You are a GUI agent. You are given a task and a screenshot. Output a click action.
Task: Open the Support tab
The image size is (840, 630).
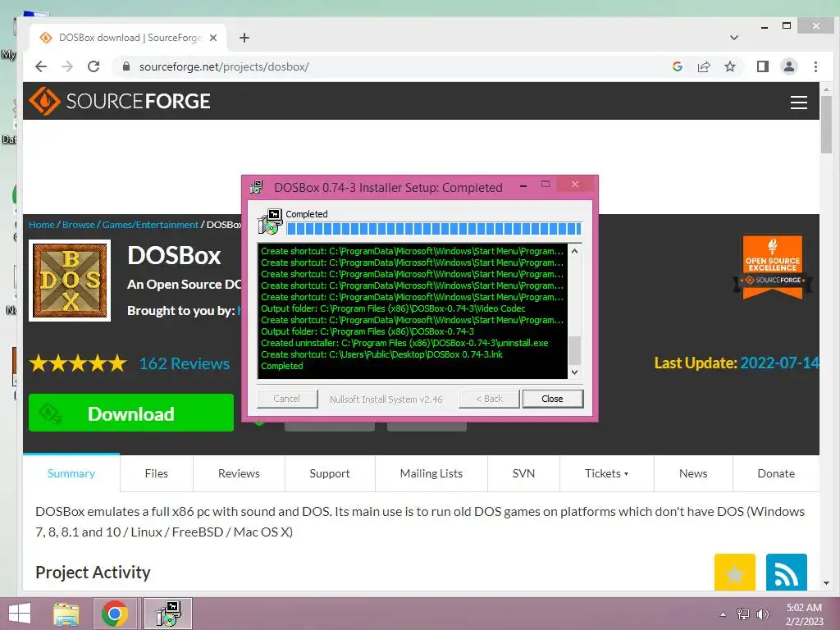click(330, 473)
